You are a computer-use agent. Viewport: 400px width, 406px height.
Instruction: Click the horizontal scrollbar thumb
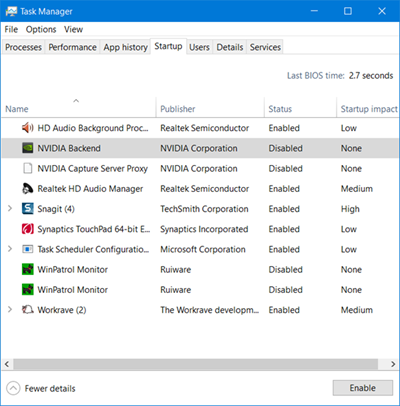pos(196,364)
